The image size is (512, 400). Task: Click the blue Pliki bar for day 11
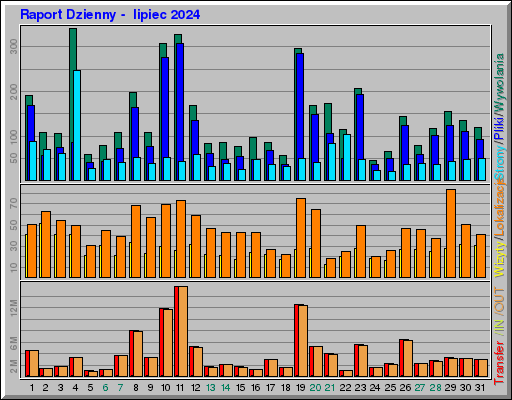pyautogui.click(x=180, y=102)
